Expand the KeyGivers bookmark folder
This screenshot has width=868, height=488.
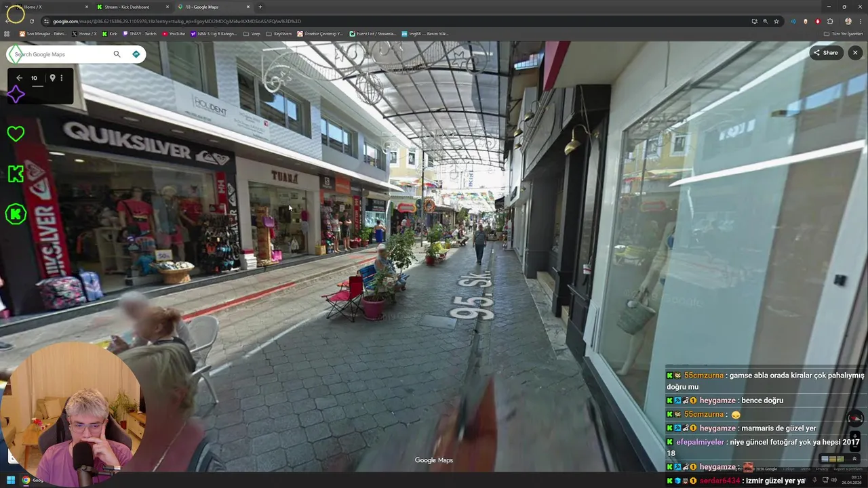[279, 33]
